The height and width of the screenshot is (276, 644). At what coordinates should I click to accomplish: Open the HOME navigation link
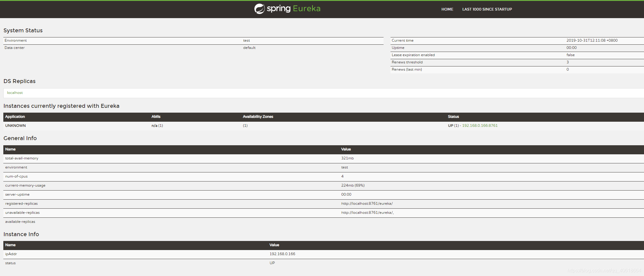[x=447, y=9]
